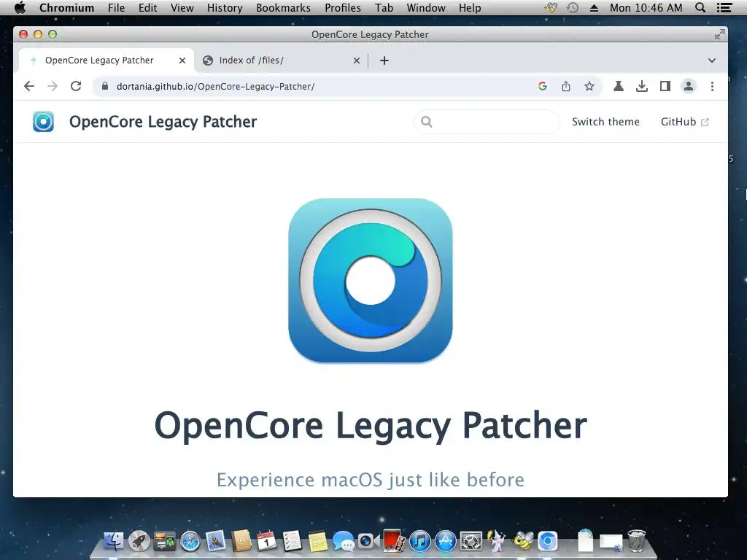Go back using the browser back arrow
This screenshot has width=747, height=560.
tap(29, 86)
